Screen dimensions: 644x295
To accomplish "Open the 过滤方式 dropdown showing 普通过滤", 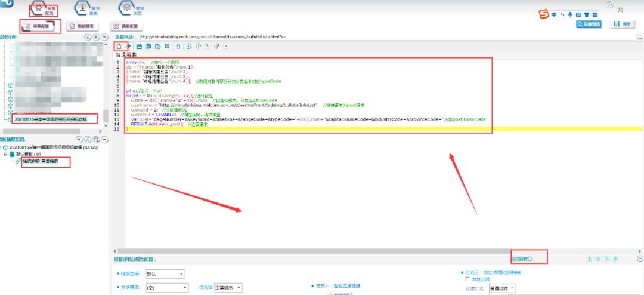I will [x=502, y=288].
